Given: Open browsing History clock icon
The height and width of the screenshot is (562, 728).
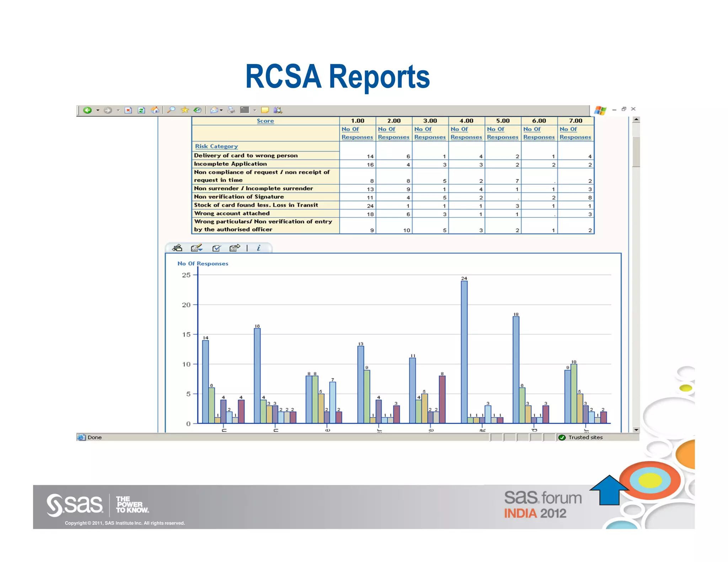Looking at the screenshot, I should 198,110.
